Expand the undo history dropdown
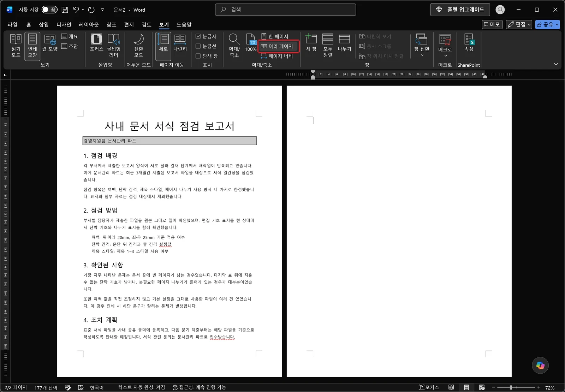Image resolution: width=565 pixels, height=392 pixels. (x=83, y=10)
